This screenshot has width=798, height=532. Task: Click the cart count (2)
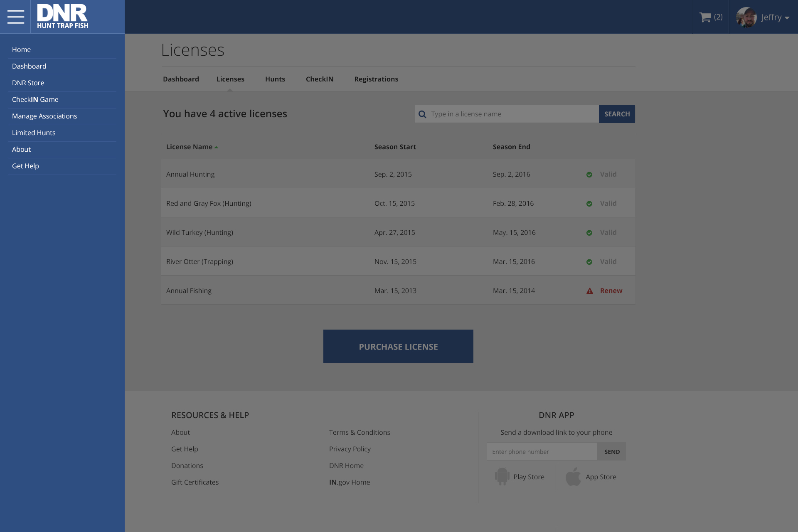pyautogui.click(x=718, y=17)
